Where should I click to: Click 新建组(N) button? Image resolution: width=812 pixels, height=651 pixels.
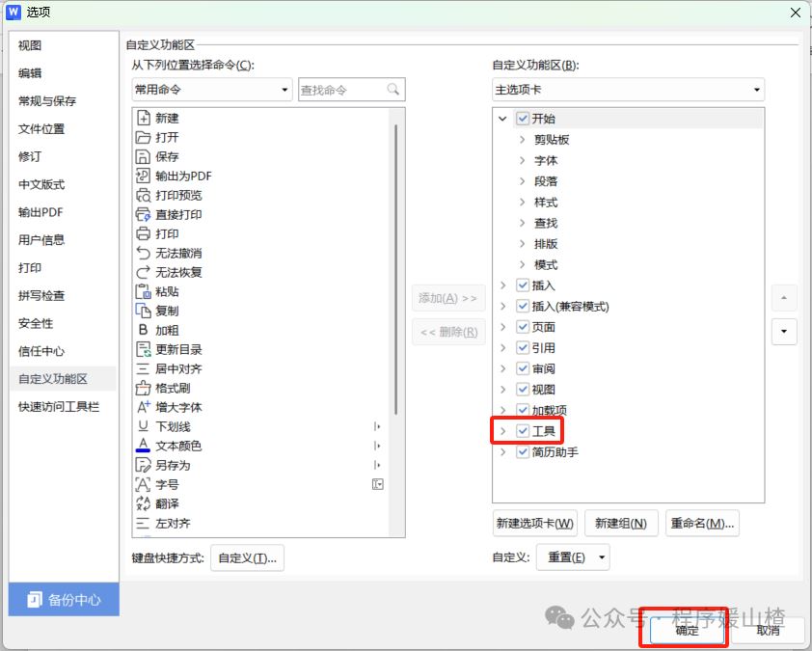pos(621,523)
